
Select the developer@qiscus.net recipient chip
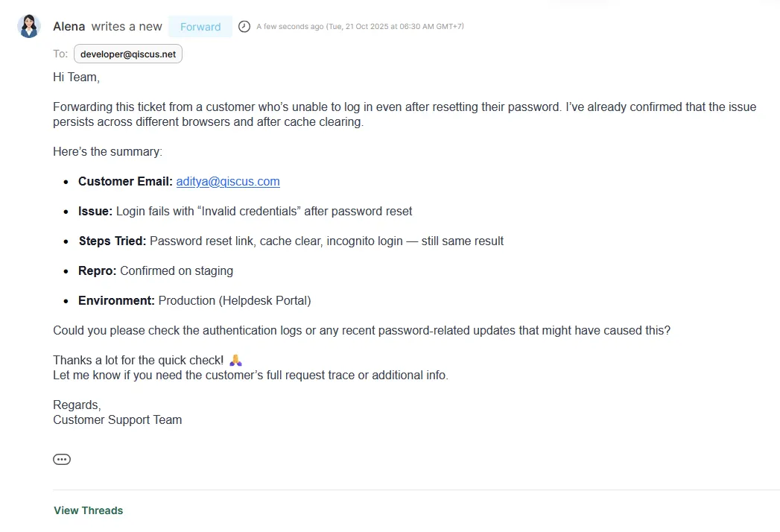(x=128, y=54)
